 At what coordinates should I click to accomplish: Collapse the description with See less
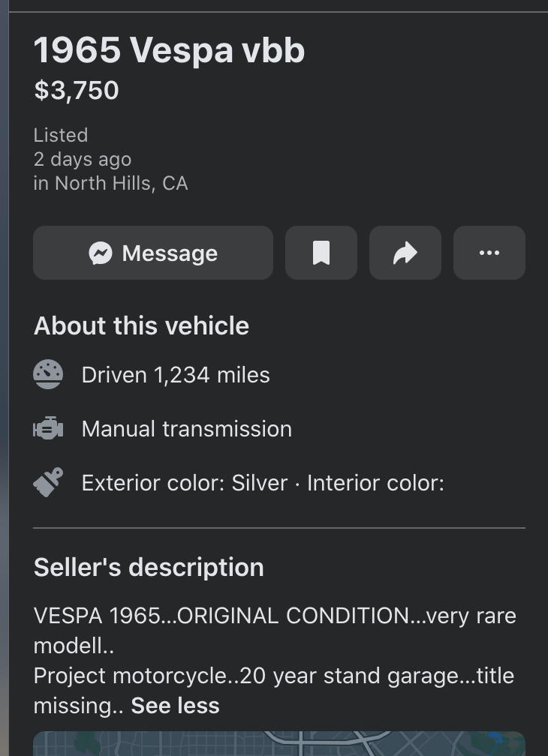175,706
